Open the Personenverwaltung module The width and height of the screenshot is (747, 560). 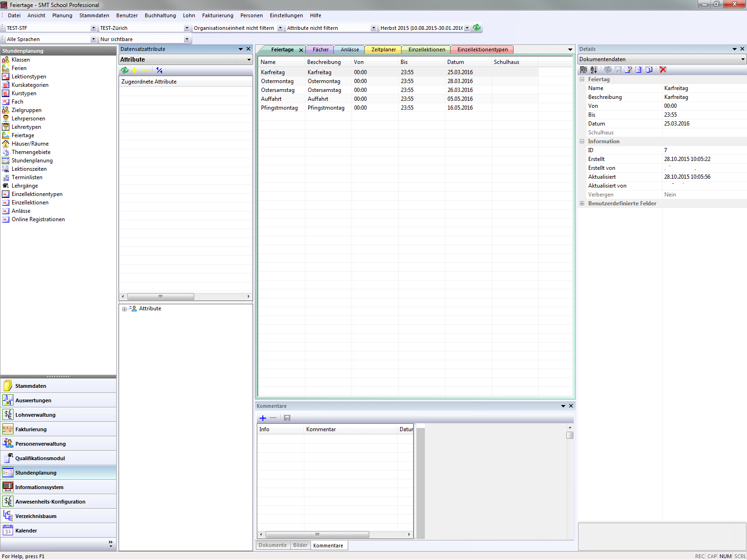40,444
